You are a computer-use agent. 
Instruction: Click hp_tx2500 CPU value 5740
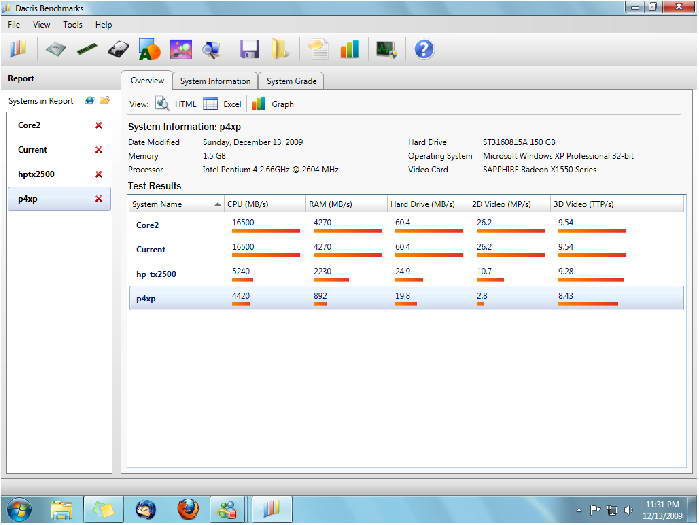point(241,271)
